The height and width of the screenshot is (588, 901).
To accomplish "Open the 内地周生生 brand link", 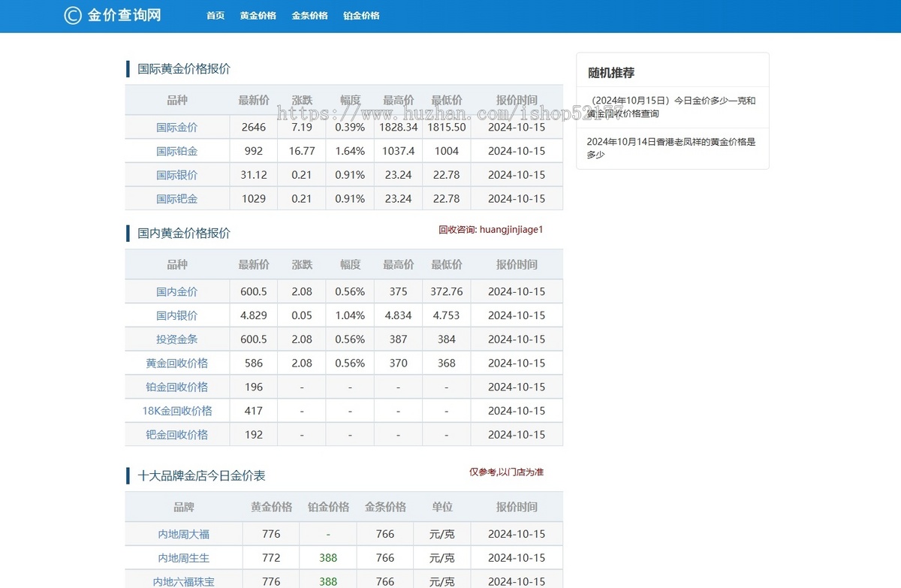I will [x=184, y=558].
